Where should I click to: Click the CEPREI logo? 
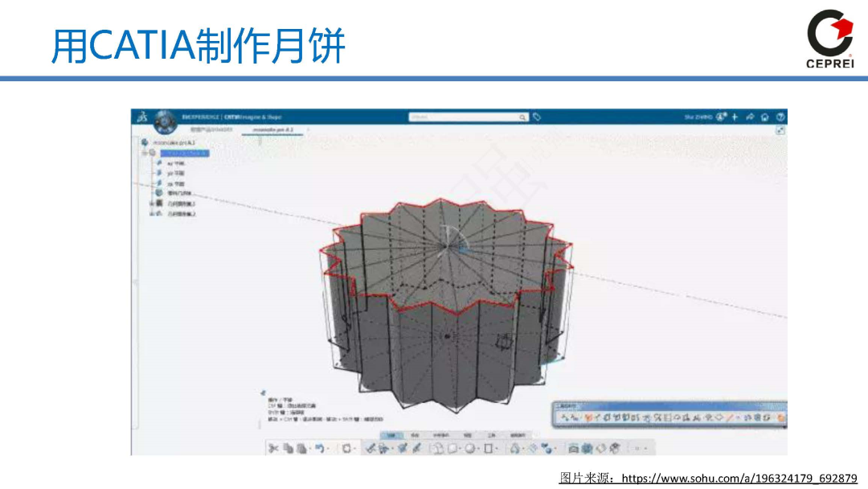pyautogui.click(x=829, y=39)
